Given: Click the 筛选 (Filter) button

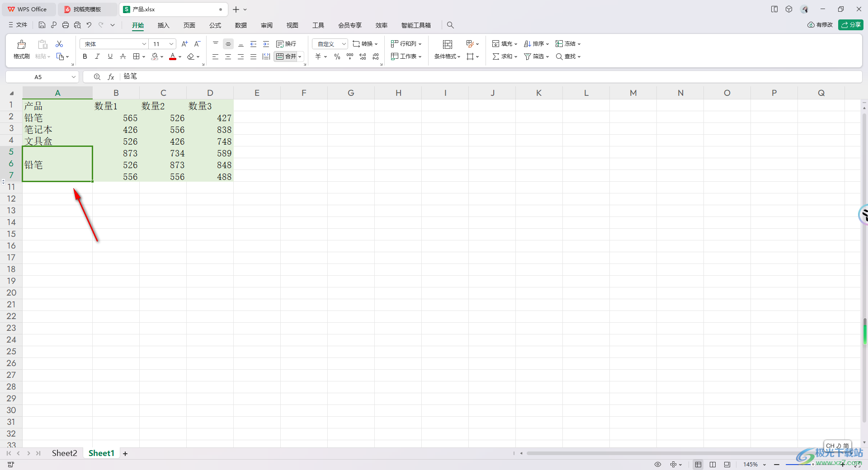Looking at the screenshot, I should click(x=536, y=56).
